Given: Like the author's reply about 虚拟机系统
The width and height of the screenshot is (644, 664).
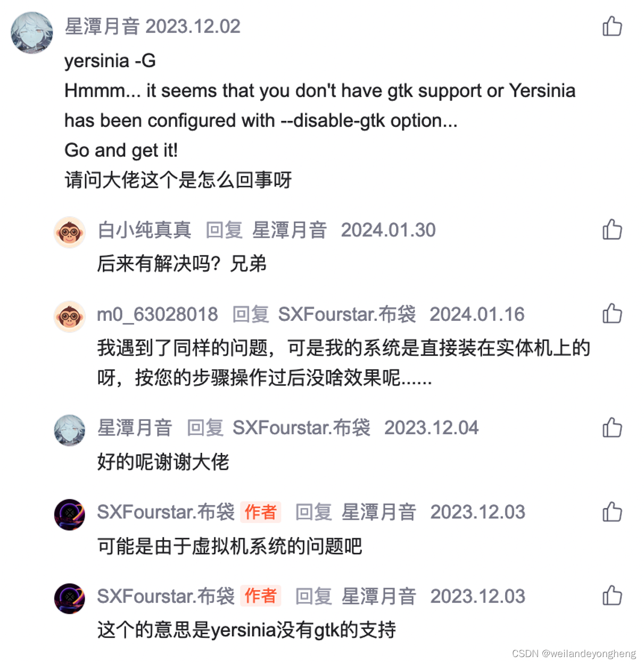Looking at the screenshot, I should click(x=612, y=512).
